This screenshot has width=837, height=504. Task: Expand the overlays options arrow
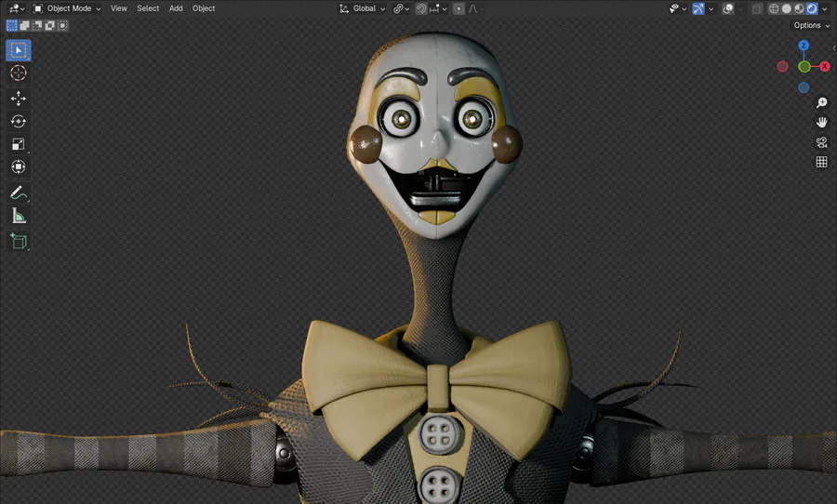tap(740, 8)
